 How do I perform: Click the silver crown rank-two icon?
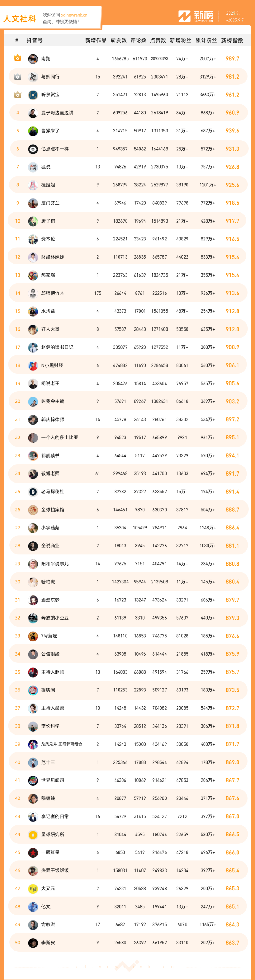tap(17, 76)
